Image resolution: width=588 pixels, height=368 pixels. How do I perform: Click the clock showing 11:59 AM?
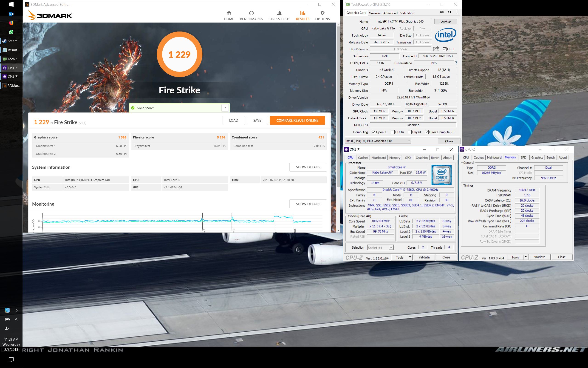click(x=11, y=339)
